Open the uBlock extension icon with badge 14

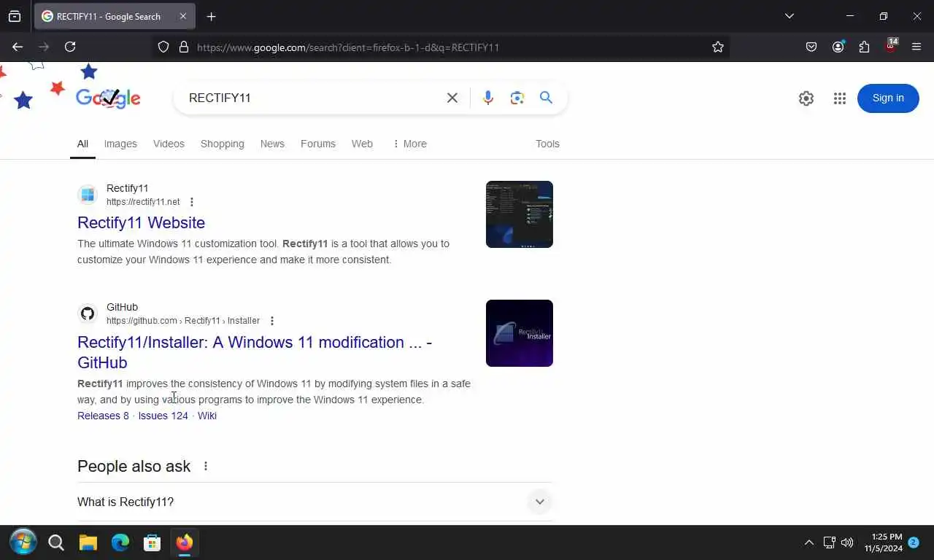pyautogui.click(x=891, y=46)
